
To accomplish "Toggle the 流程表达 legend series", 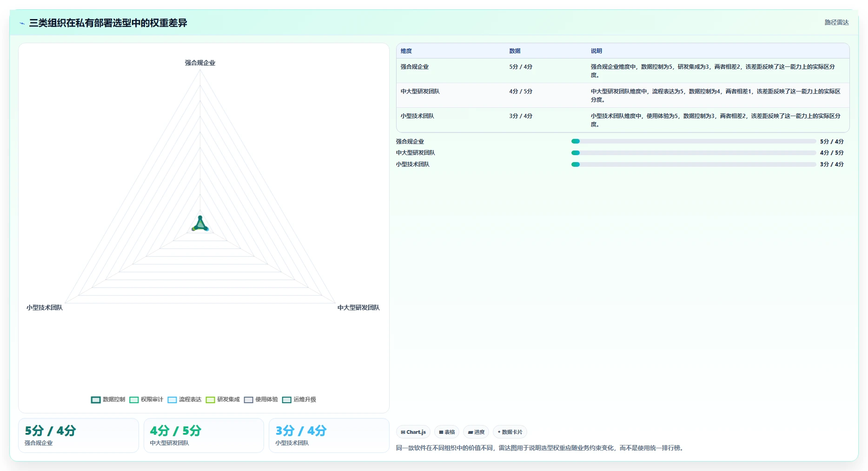I will 184,399.
